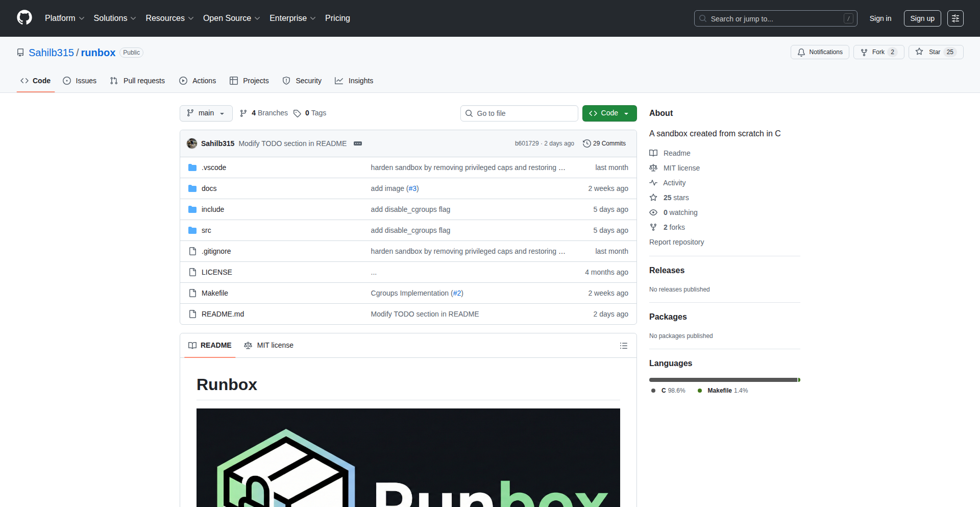Open the README outline list icon
This screenshot has width=980, height=507.
[x=623, y=346]
